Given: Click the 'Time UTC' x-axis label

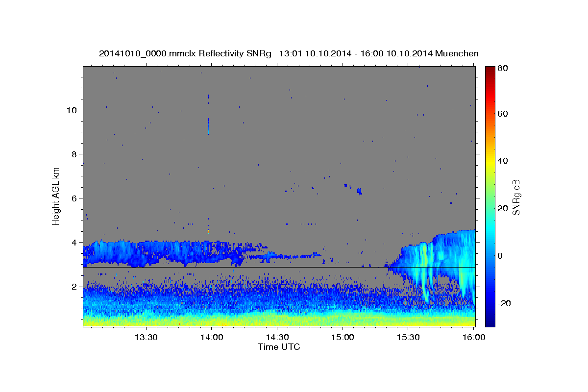Looking at the screenshot, I should (x=279, y=347).
